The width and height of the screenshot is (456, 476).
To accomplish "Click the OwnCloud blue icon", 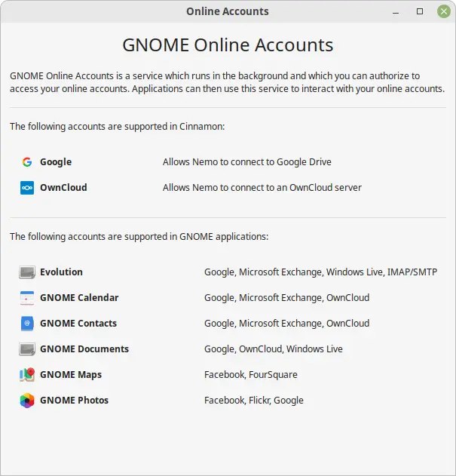I will (27, 188).
